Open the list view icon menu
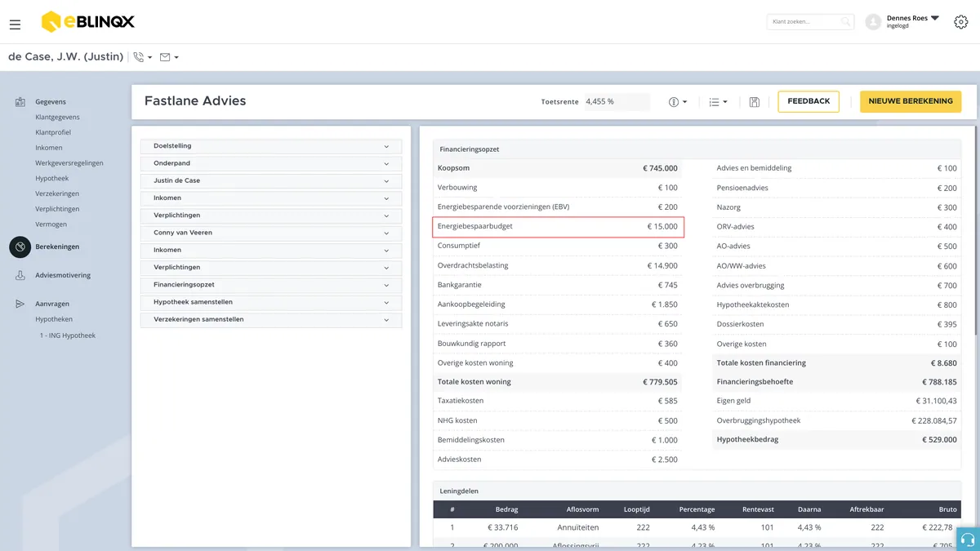 click(x=715, y=102)
